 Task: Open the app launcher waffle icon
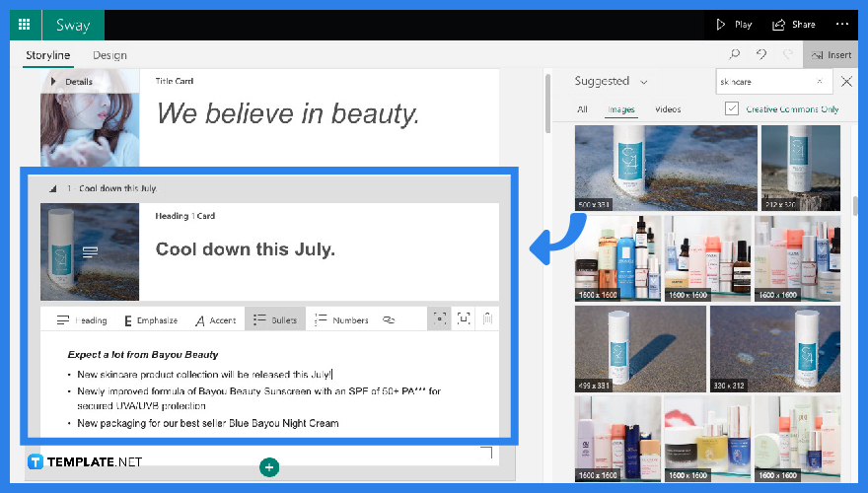pyautogui.click(x=24, y=24)
